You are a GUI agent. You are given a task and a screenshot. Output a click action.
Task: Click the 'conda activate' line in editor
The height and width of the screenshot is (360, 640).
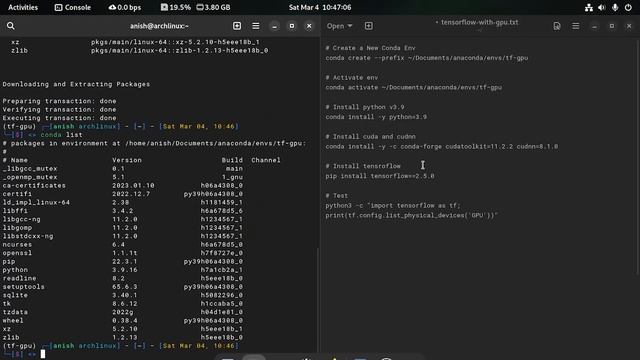tap(413, 87)
